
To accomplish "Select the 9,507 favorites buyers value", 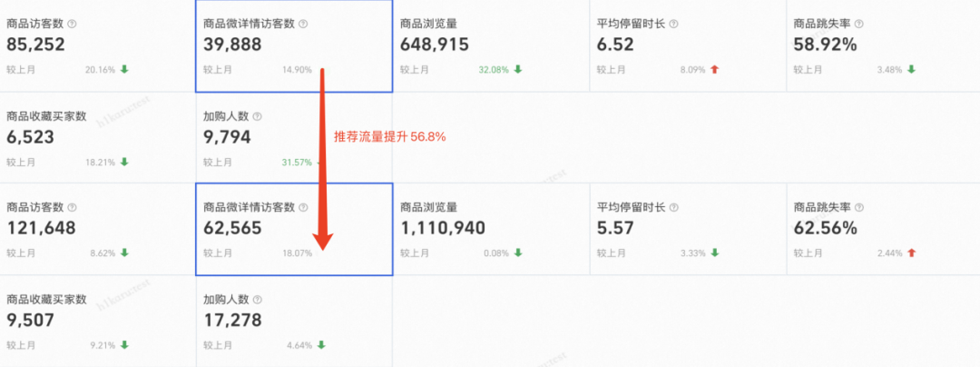I will (31, 320).
